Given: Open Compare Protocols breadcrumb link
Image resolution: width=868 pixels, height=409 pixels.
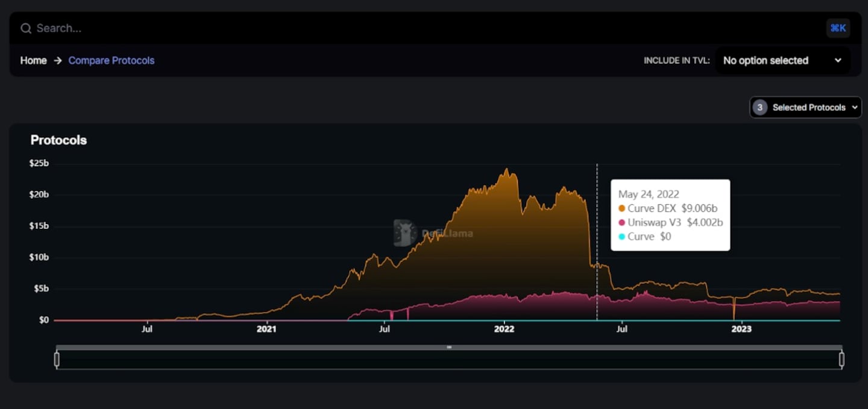Looking at the screenshot, I should click(112, 60).
